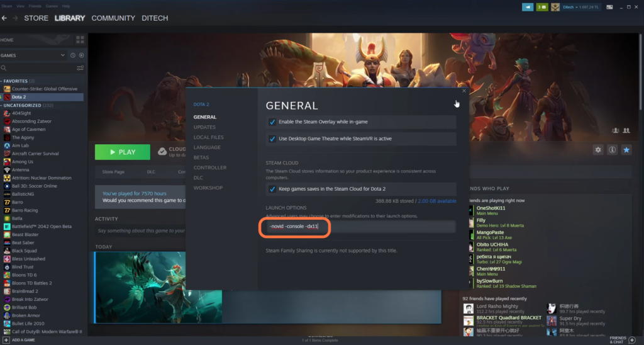The width and height of the screenshot is (644, 345).
Task: Select Among Us in game list
Action: 22,162
